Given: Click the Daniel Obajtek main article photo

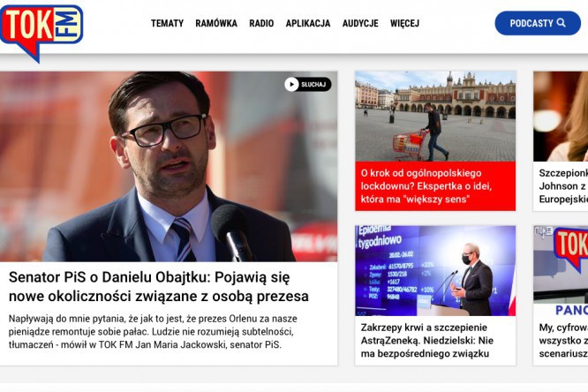Looking at the screenshot, I should [x=169, y=167].
